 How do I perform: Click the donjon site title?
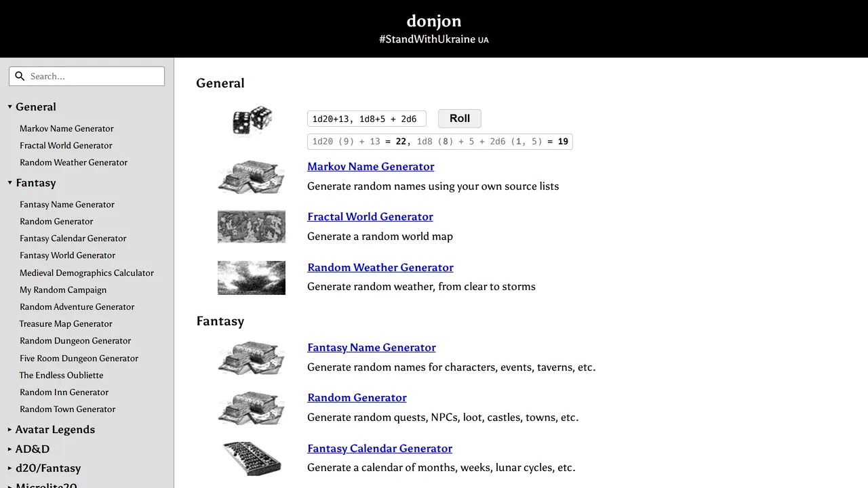pos(434,21)
